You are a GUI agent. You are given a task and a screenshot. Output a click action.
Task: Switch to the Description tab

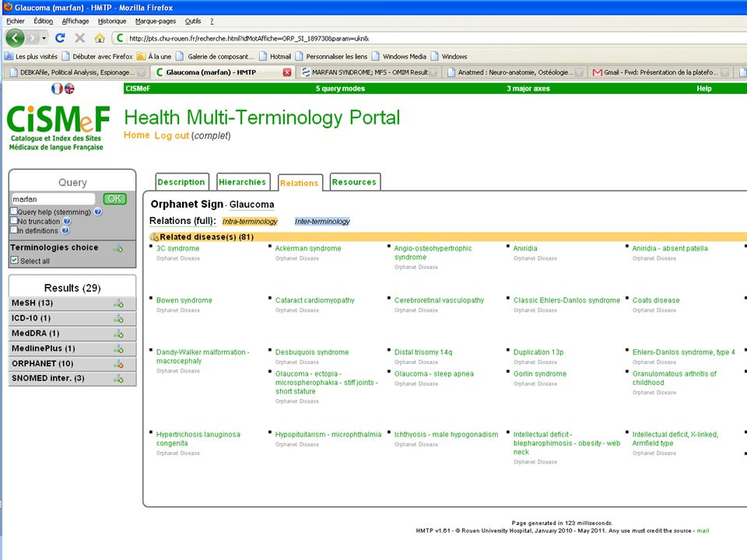coord(181,182)
